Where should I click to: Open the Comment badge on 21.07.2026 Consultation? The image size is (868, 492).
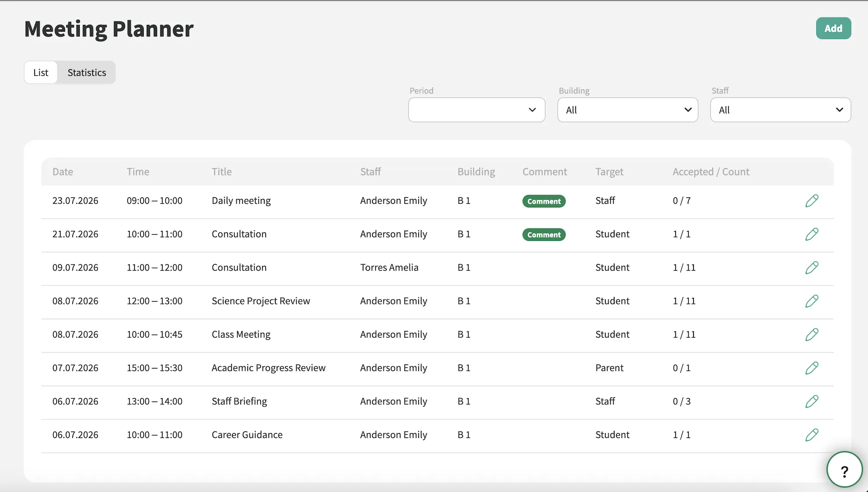coord(544,235)
